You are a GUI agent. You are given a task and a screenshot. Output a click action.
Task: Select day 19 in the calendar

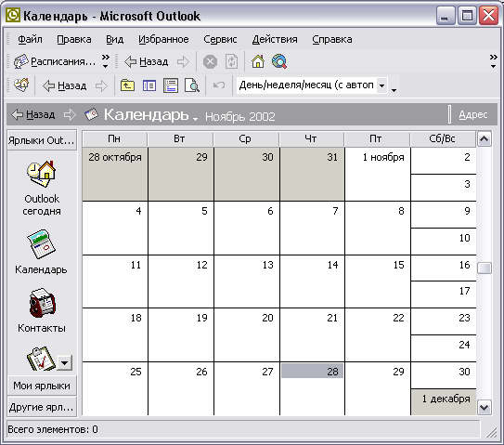click(181, 334)
